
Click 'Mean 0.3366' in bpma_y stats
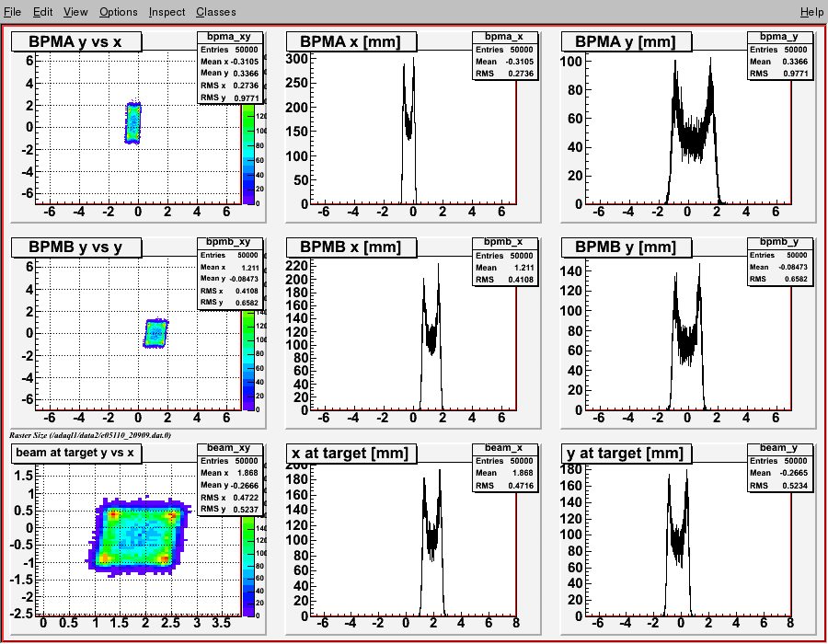[780, 62]
